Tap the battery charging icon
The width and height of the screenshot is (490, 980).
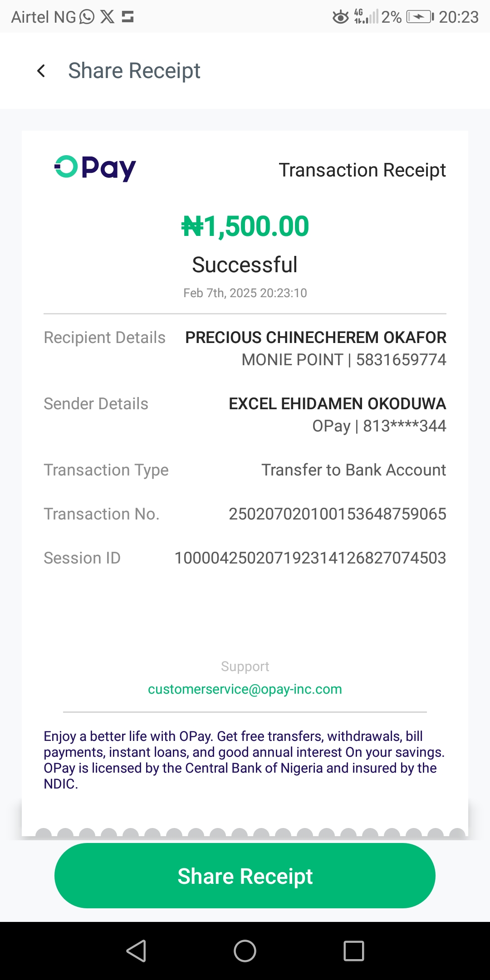tap(420, 17)
